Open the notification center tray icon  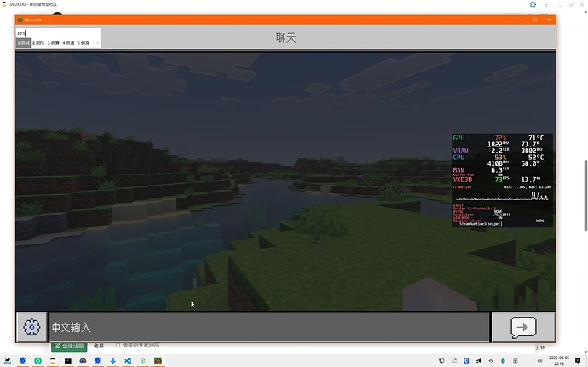coord(578,361)
